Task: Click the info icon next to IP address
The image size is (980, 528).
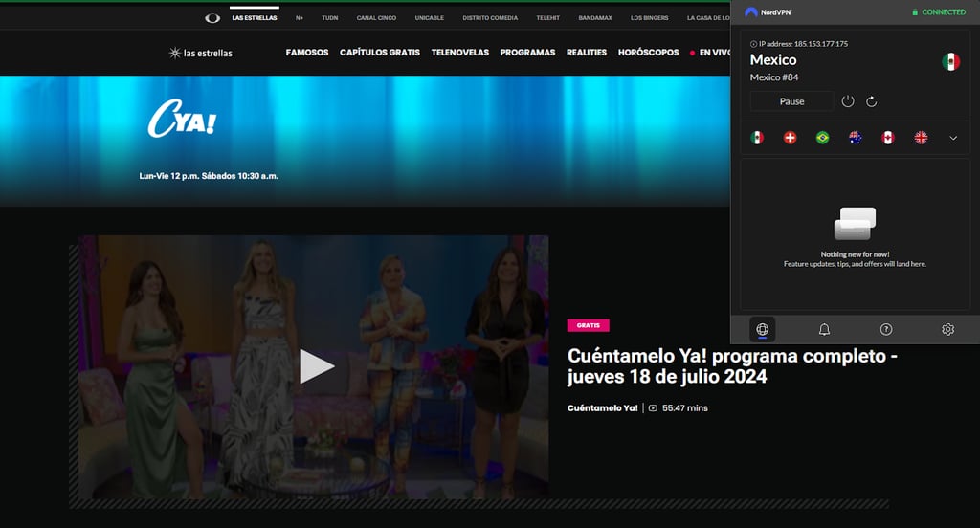Action: (x=753, y=44)
